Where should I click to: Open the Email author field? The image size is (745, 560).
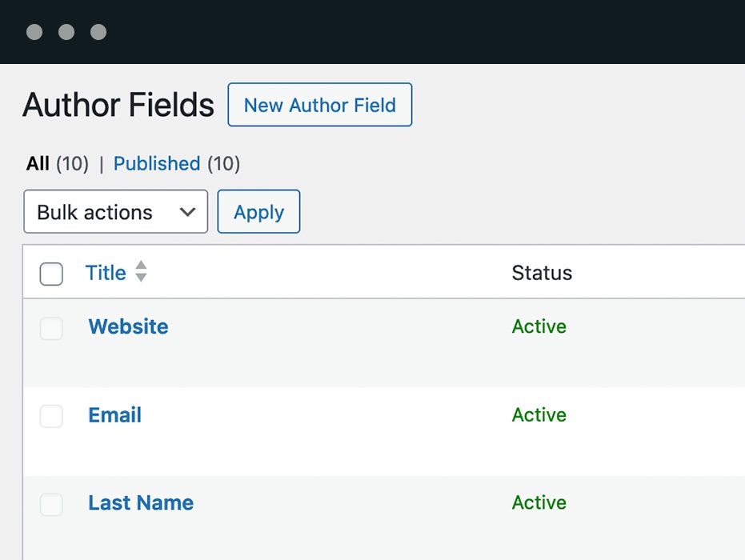pos(114,414)
